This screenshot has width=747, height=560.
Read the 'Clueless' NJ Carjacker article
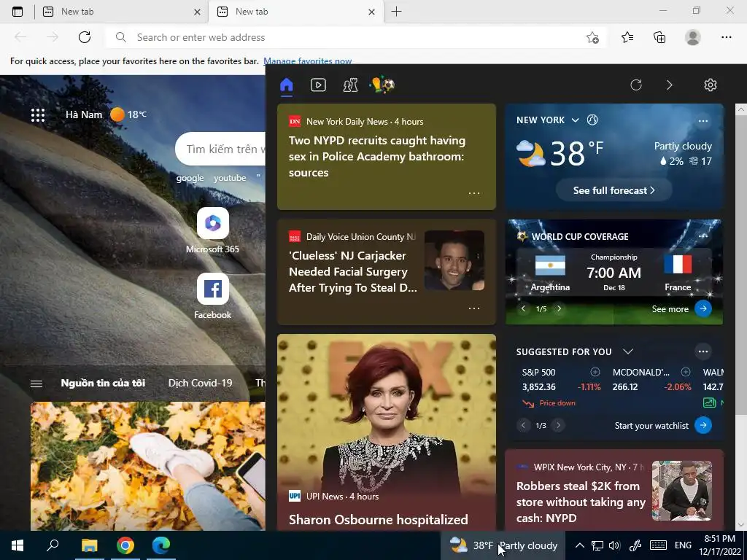click(352, 271)
